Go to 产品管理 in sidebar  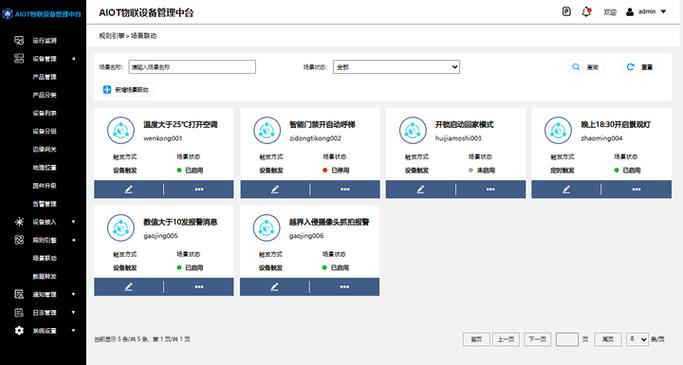[44, 77]
